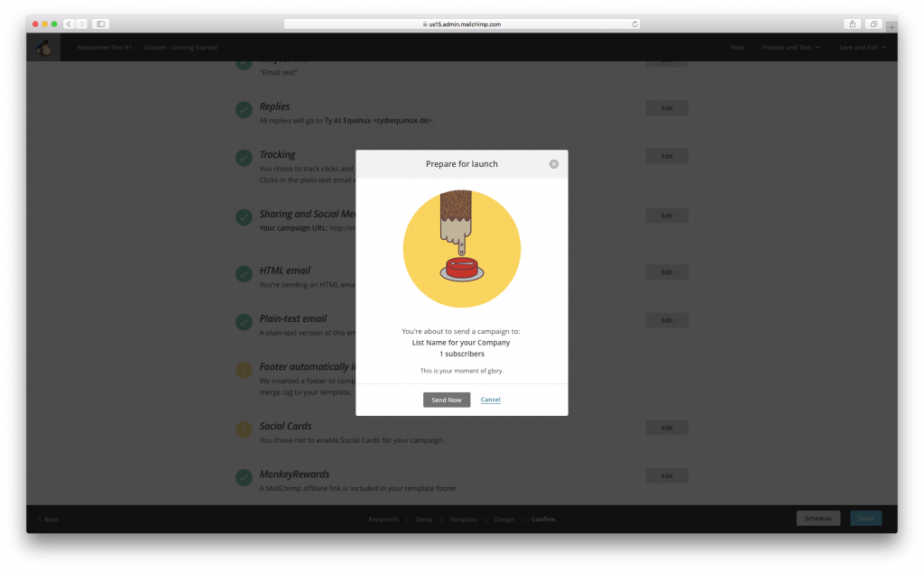The height and width of the screenshot is (571, 924).
Task: Select the Confirm step
Action: tap(543, 520)
